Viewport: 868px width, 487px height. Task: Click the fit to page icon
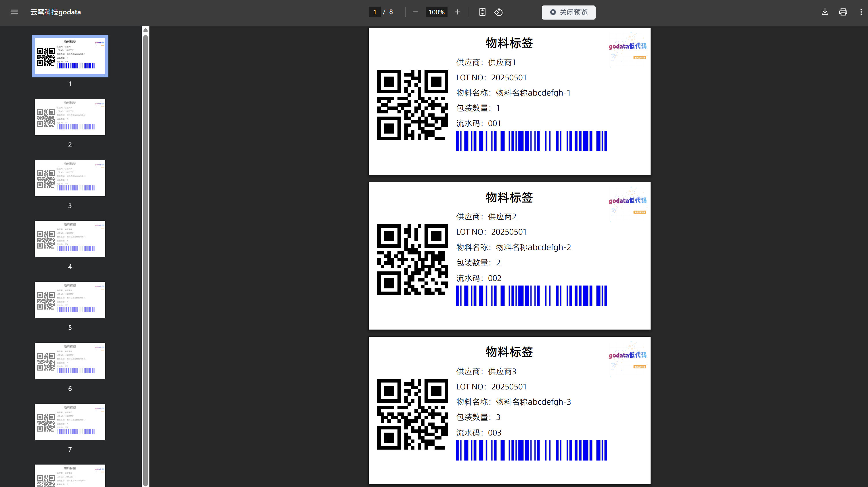482,12
